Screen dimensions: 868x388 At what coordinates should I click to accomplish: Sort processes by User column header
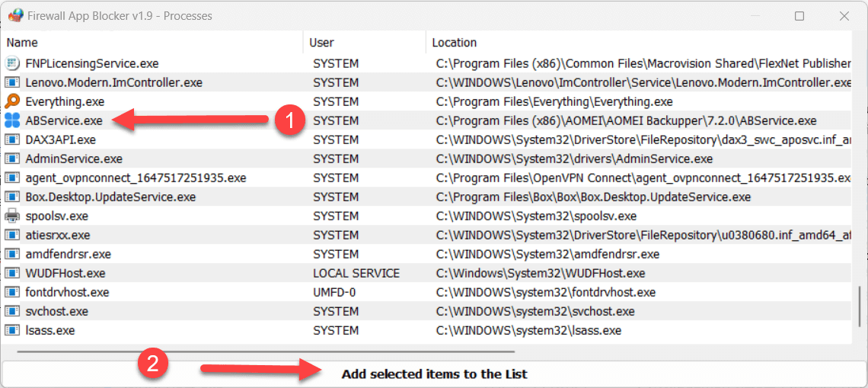[x=364, y=43]
